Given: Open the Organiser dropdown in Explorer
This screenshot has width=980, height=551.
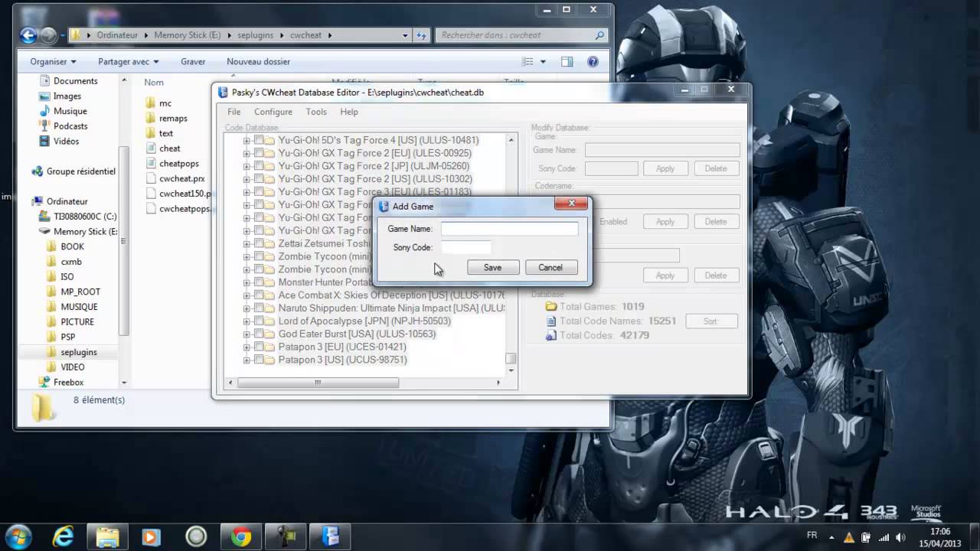Looking at the screenshot, I should coord(53,62).
